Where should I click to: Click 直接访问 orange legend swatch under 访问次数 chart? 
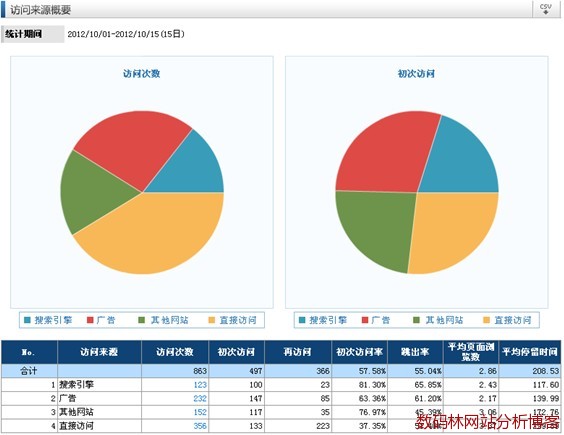click(x=212, y=320)
